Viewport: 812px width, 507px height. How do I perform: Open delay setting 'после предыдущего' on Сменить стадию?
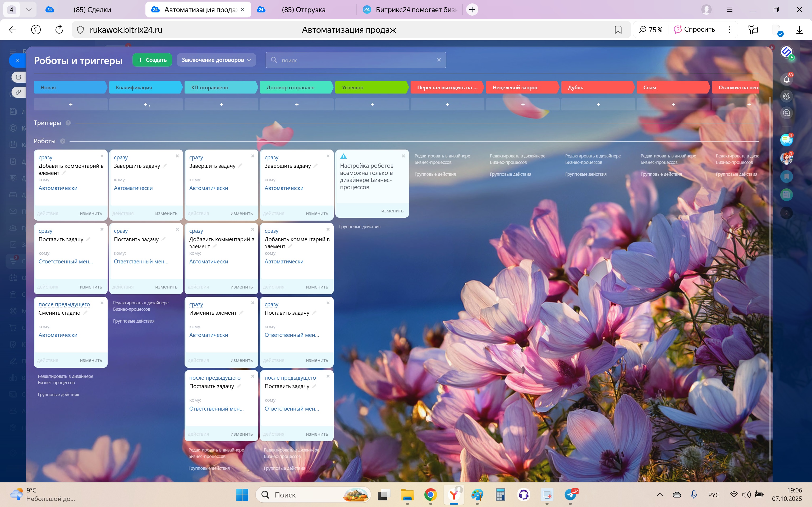pos(64,304)
